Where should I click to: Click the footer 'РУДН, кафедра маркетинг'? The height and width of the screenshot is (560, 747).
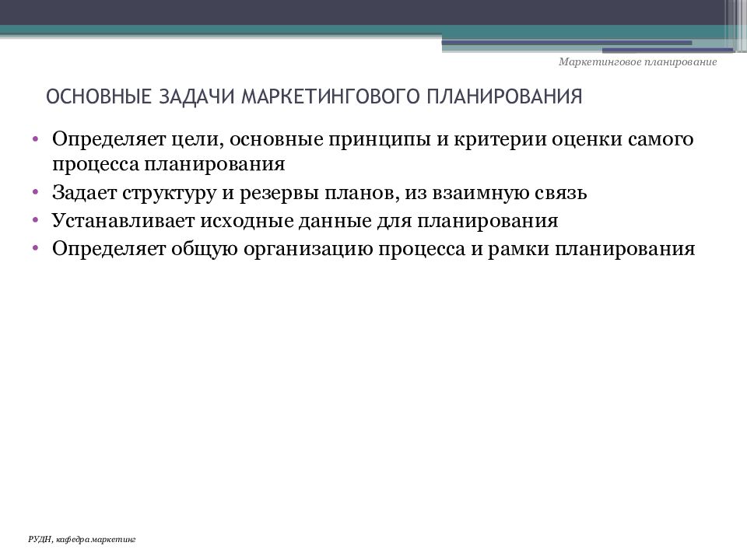pyautogui.click(x=82, y=539)
